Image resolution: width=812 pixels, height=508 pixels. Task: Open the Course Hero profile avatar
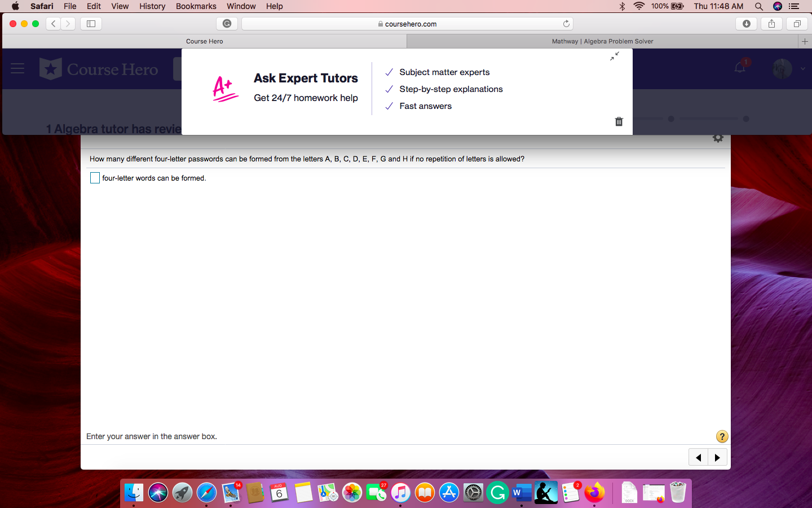point(782,69)
